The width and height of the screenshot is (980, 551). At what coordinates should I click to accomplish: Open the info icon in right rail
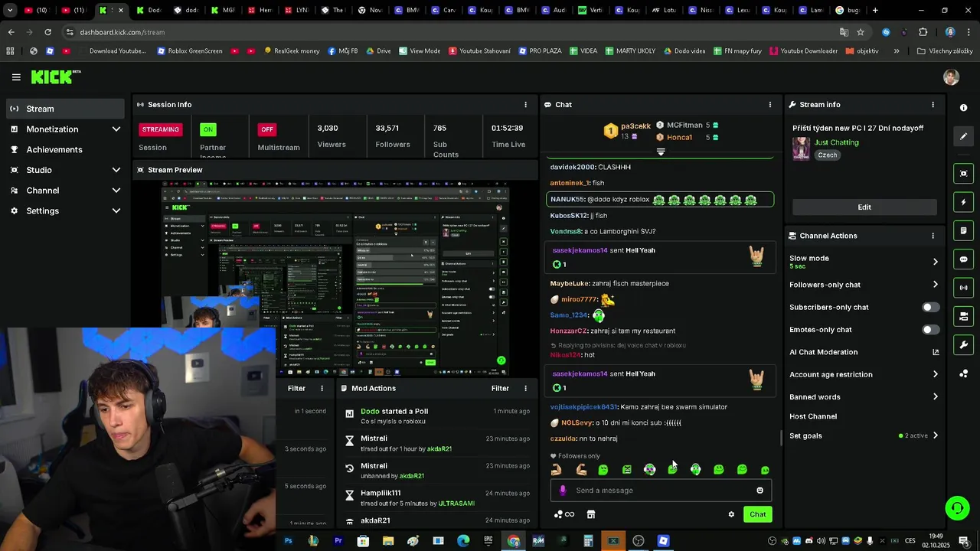tap(964, 108)
